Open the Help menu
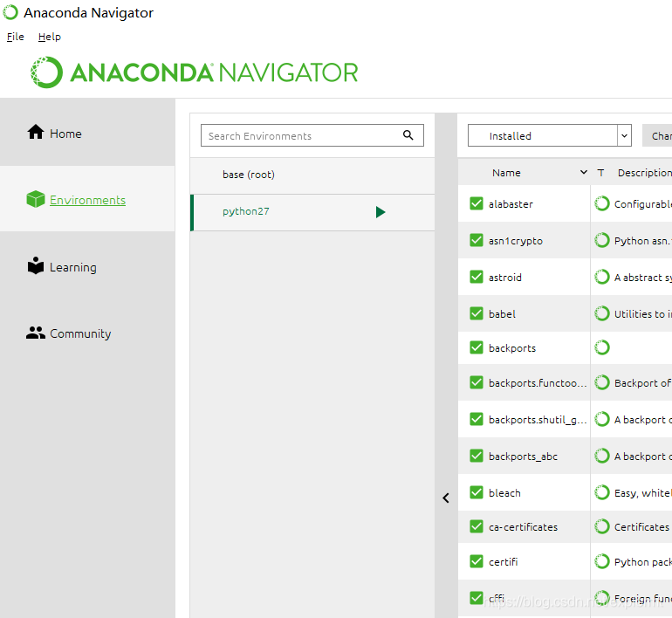Viewport: 672px width, 618px height. [x=49, y=37]
